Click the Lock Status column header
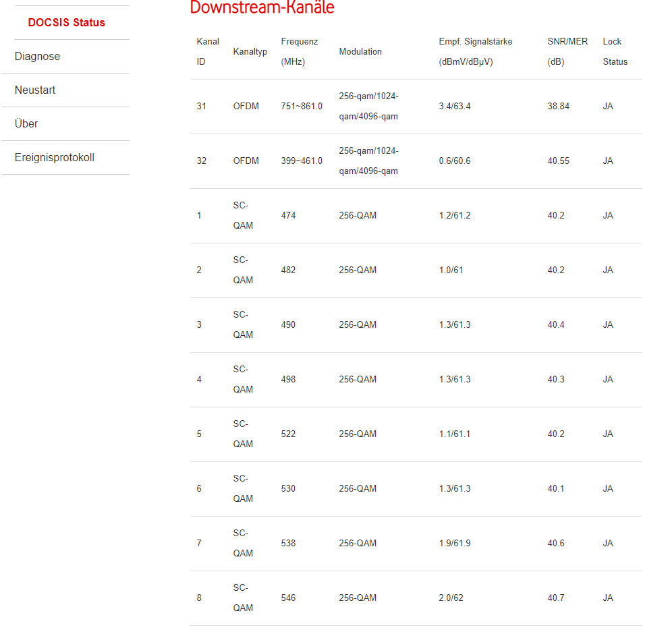This screenshot has width=672, height=636. point(615,51)
